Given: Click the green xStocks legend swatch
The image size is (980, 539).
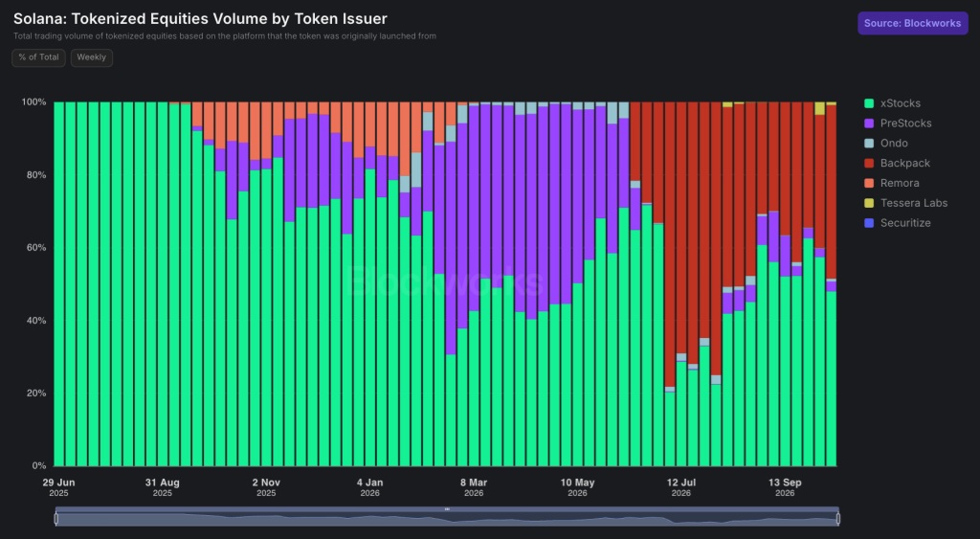Looking at the screenshot, I should pos(869,103).
